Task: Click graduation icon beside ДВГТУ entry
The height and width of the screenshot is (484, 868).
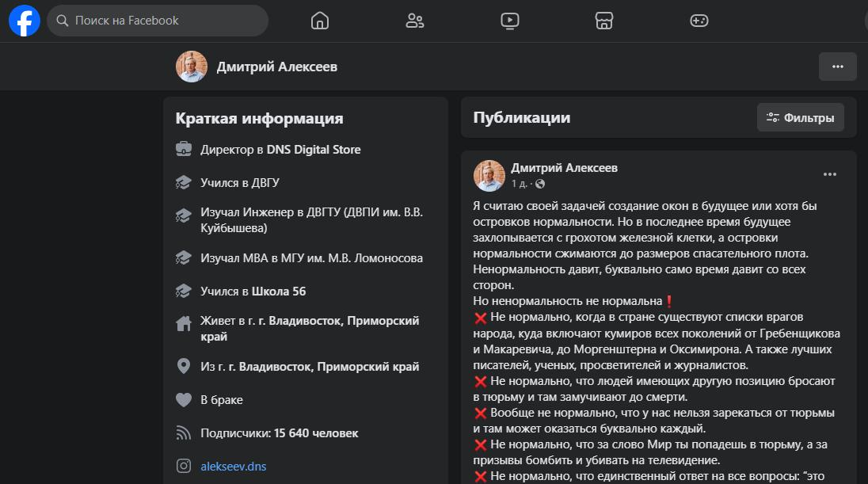Action: point(184,215)
